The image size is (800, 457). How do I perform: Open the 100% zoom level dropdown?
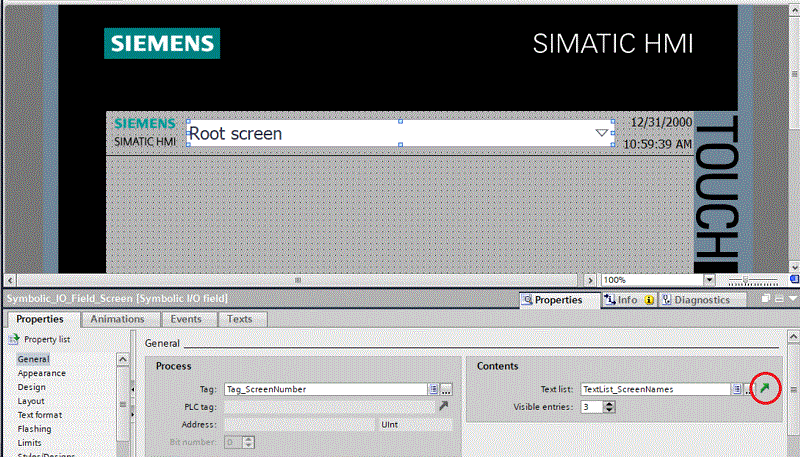tap(709, 280)
